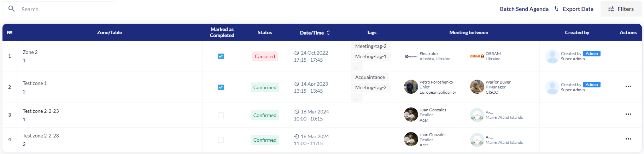Click the Export Data arrows icon
644x154 pixels.
coord(556,9)
